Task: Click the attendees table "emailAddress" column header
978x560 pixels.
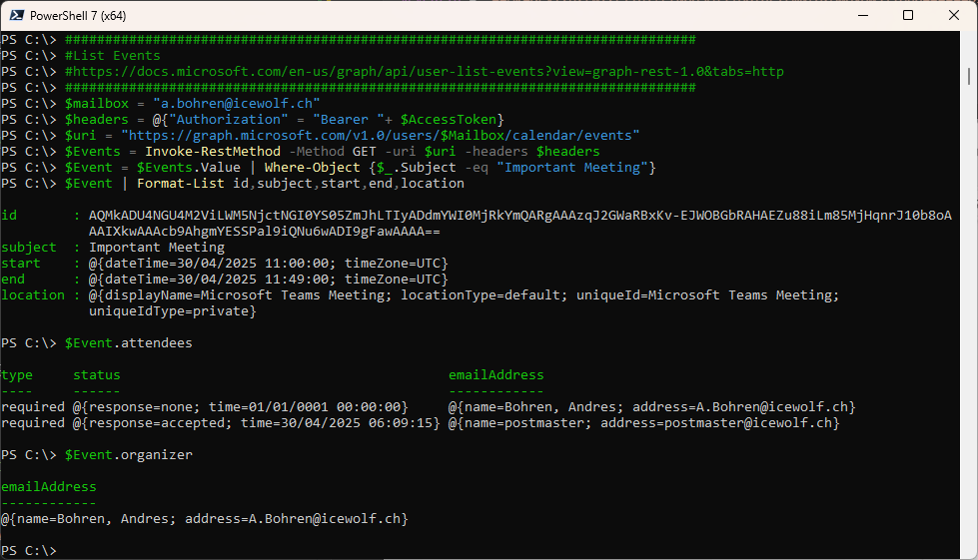Action: (x=495, y=375)
